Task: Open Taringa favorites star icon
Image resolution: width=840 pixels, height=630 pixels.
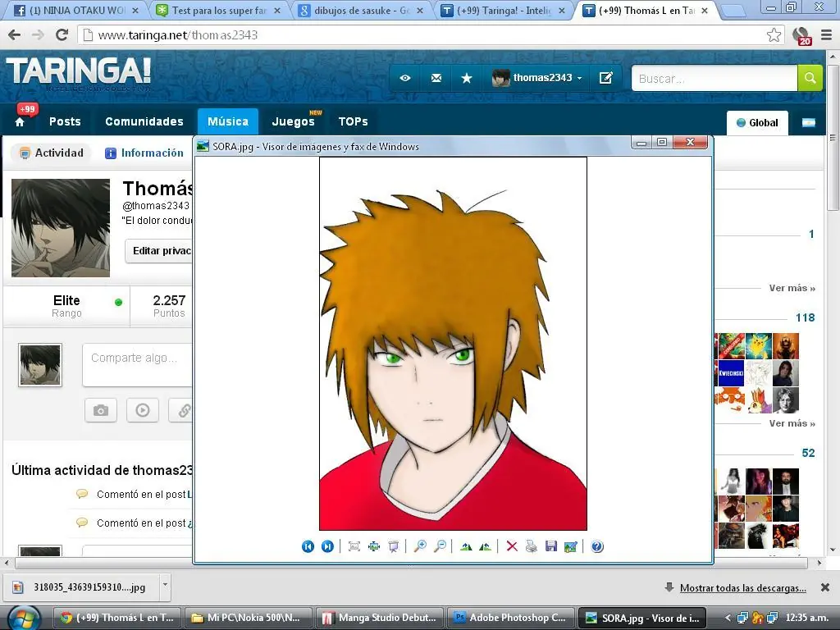Action: tap(467, 78)
